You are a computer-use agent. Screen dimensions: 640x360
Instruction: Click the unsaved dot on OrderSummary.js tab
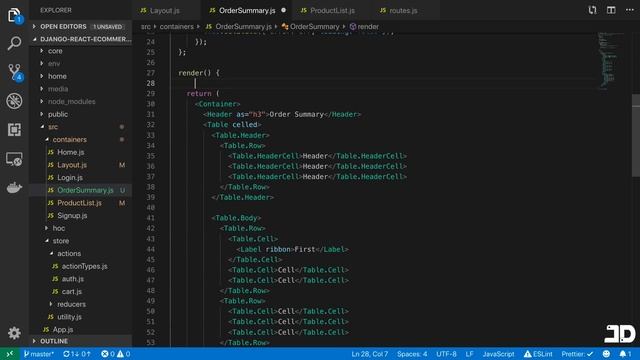283,10
